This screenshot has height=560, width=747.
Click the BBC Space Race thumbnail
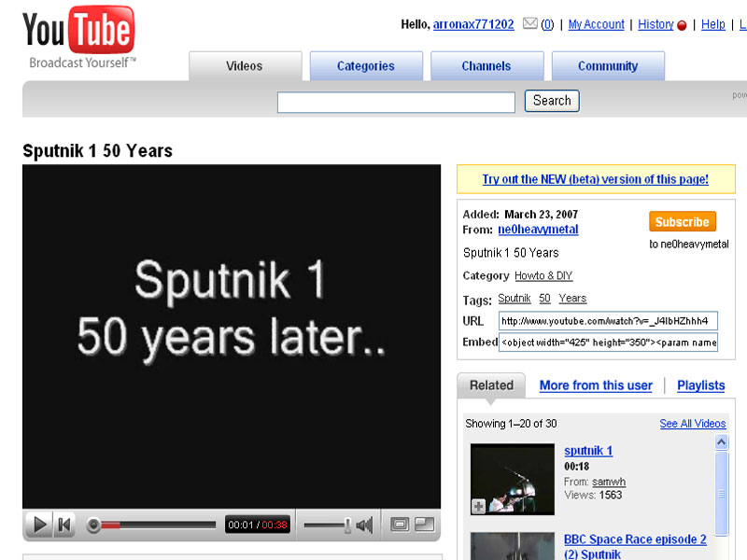(x=512, y=546)
